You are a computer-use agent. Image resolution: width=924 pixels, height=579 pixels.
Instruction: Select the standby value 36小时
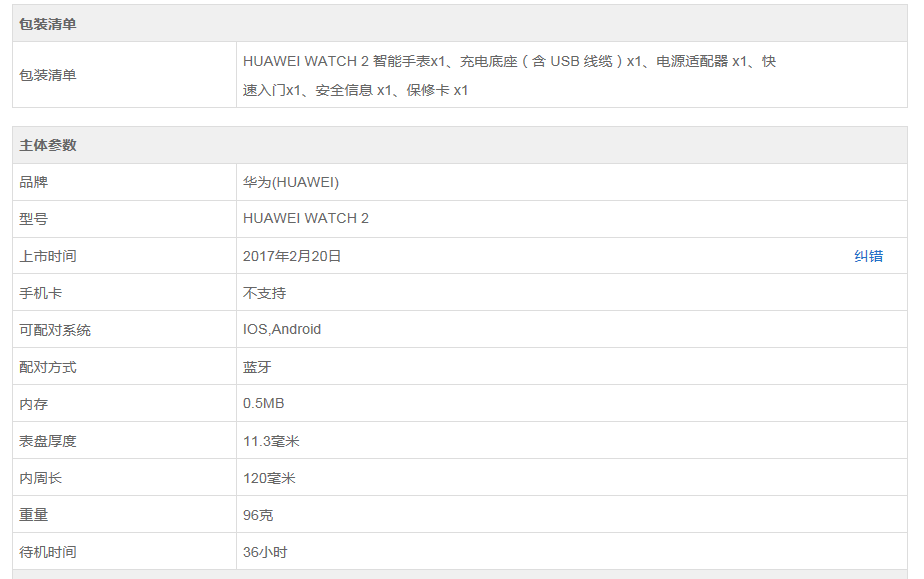click(x=265, y=552)
